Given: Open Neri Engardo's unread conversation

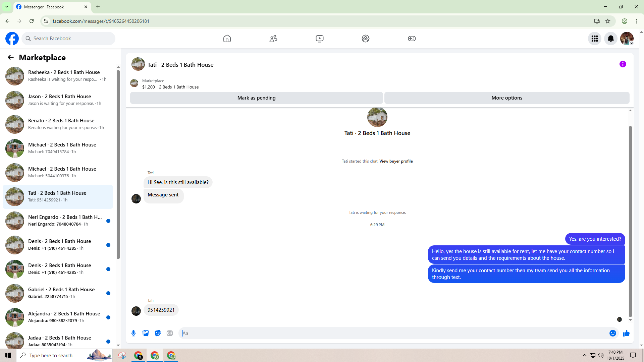Looking at the screenshot, I should pyautogui.click(x=58, y=221).
